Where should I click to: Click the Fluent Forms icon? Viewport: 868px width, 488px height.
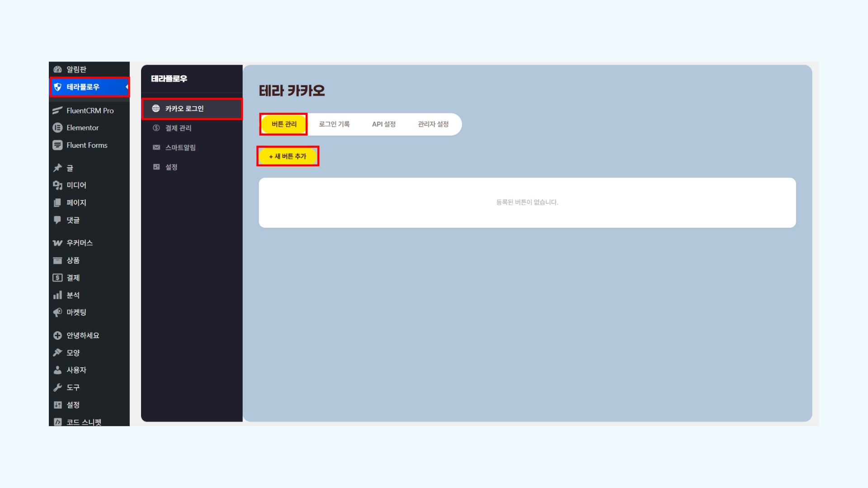[x=57, y=145]
